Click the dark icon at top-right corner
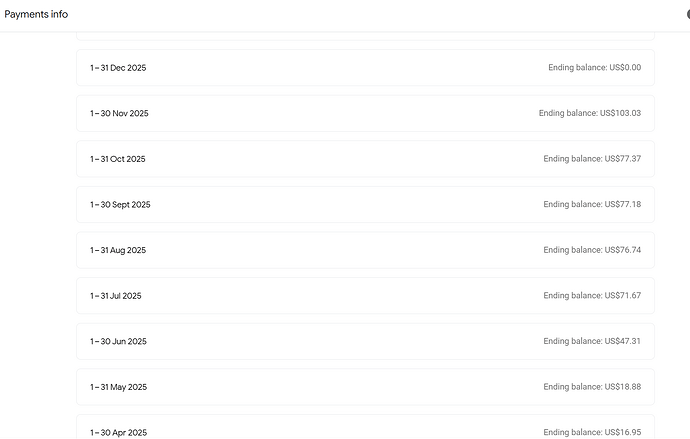The image size is (690, 439). [687, 15]
